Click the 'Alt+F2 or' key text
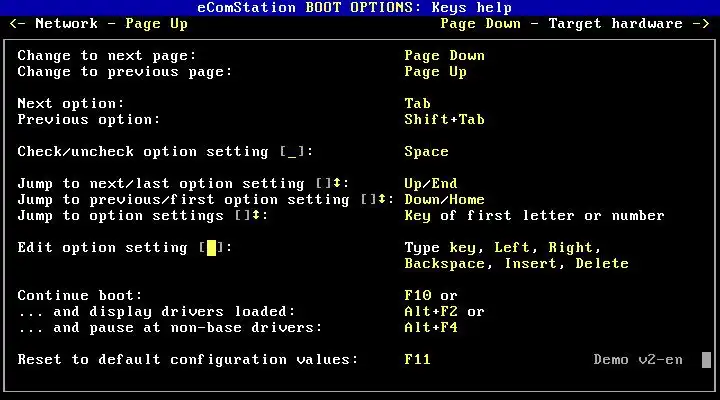The width and height of the screenshot is (720, 400). (x=444, y=311)
